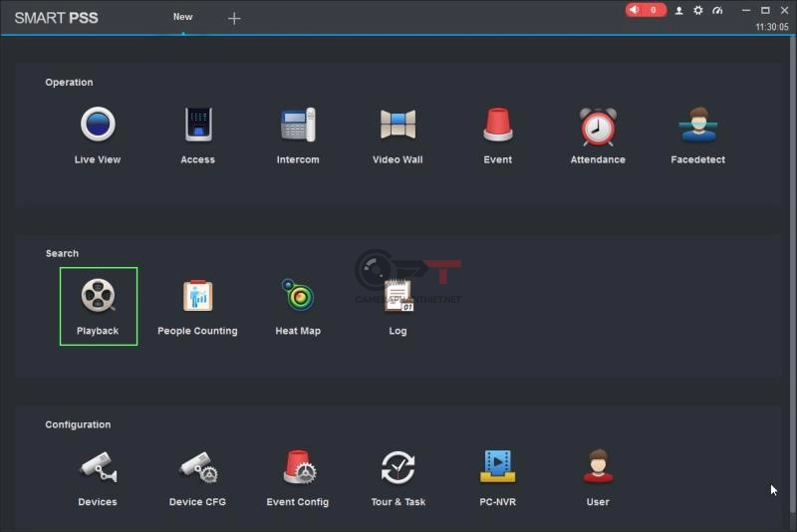Image resolution: width=797 pixels, height=532 pixels.
Task: Launch Tour & Task configuration
Action: click(x=398, y=468)
